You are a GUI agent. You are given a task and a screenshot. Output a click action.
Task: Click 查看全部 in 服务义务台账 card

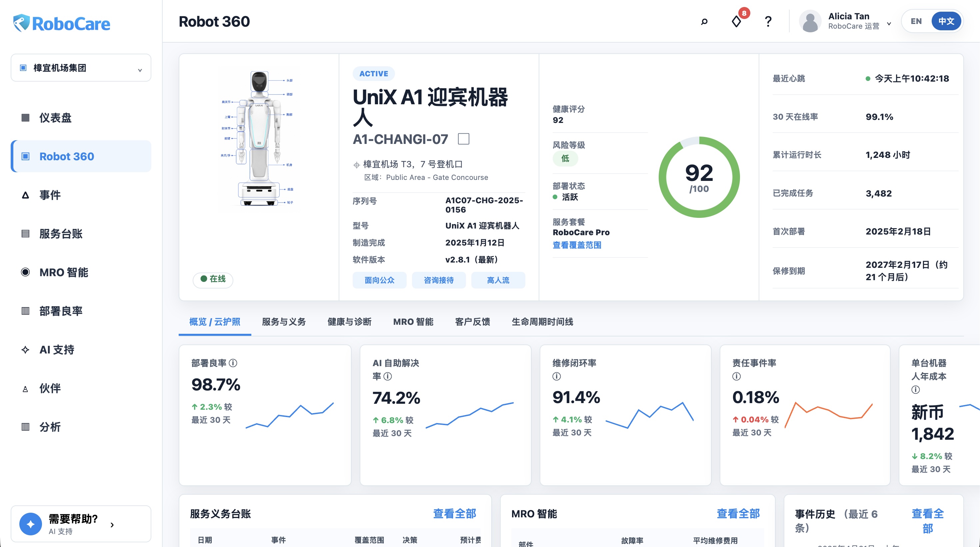[x=455, y=514]
